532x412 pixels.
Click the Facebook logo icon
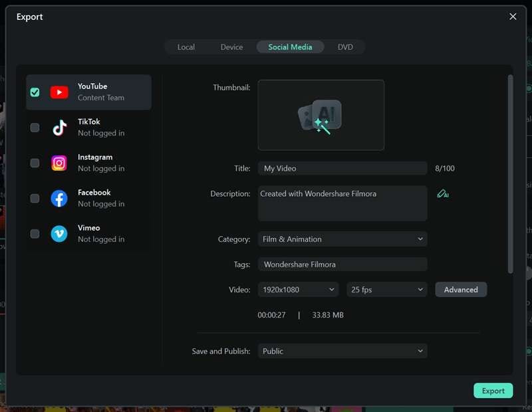[x=59, y=199]
